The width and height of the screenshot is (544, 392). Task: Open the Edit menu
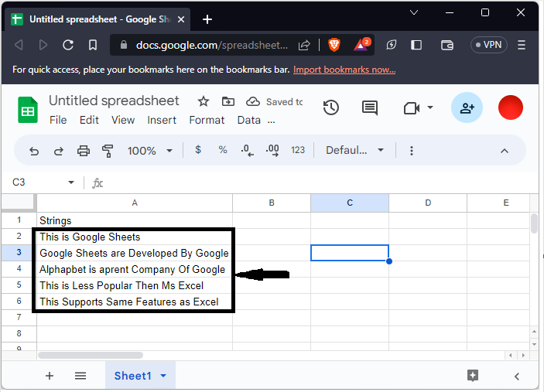tap(89, 120)
